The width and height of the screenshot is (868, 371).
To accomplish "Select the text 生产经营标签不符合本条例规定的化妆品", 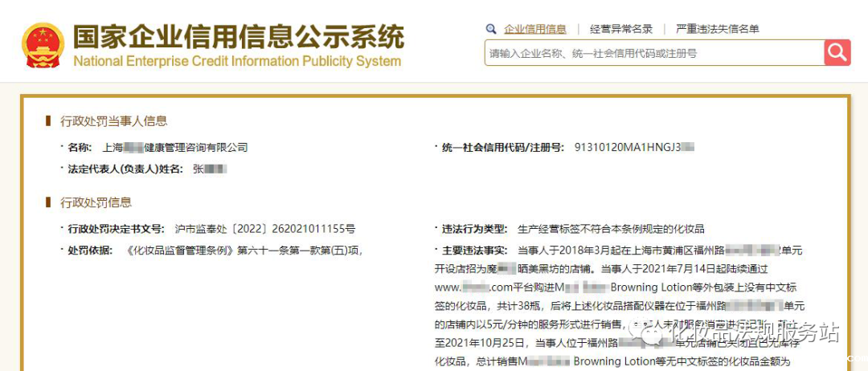I will (611, 229).
